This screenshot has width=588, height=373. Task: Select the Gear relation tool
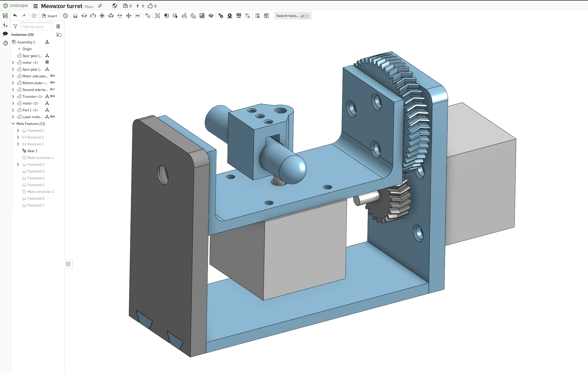coord(221,16)
